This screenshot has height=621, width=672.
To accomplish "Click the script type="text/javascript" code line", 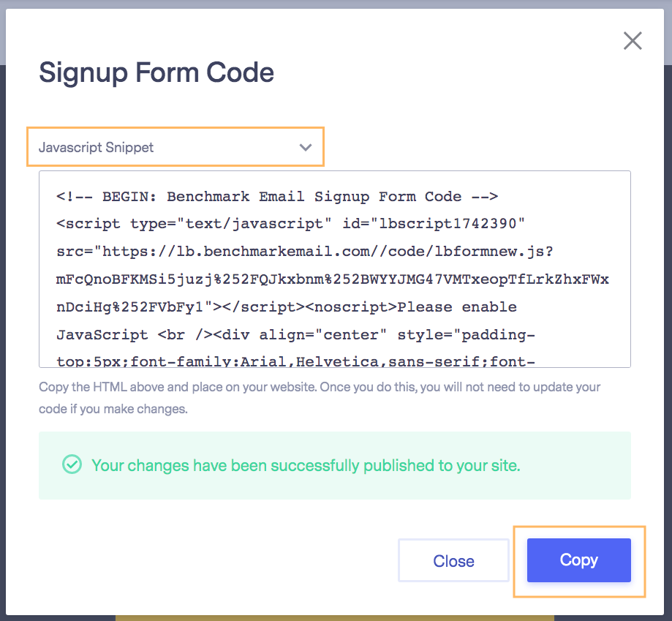I will 290,224.
